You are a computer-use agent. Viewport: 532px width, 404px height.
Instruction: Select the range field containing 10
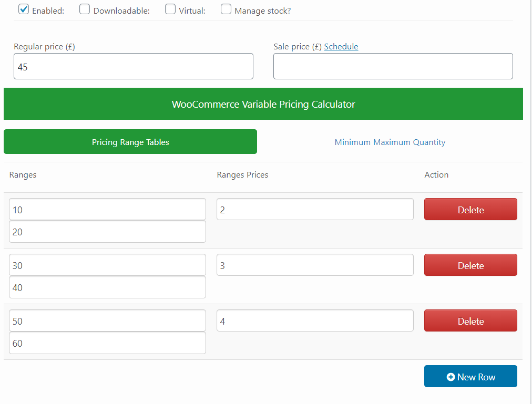point(107,209)
